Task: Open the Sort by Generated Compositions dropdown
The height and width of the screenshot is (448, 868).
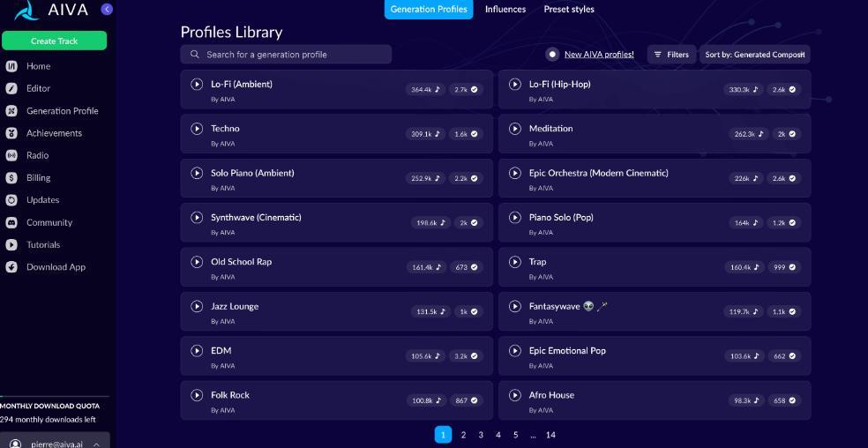Action: pos(754,55)
